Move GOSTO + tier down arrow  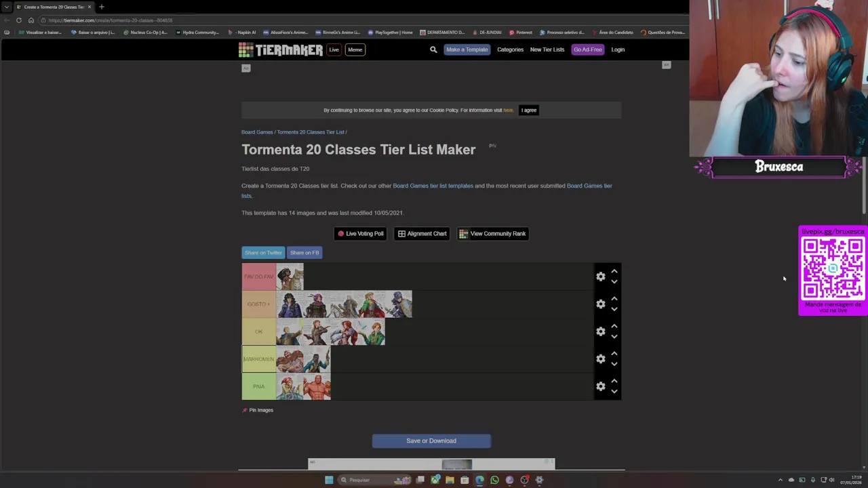(614, 309)
